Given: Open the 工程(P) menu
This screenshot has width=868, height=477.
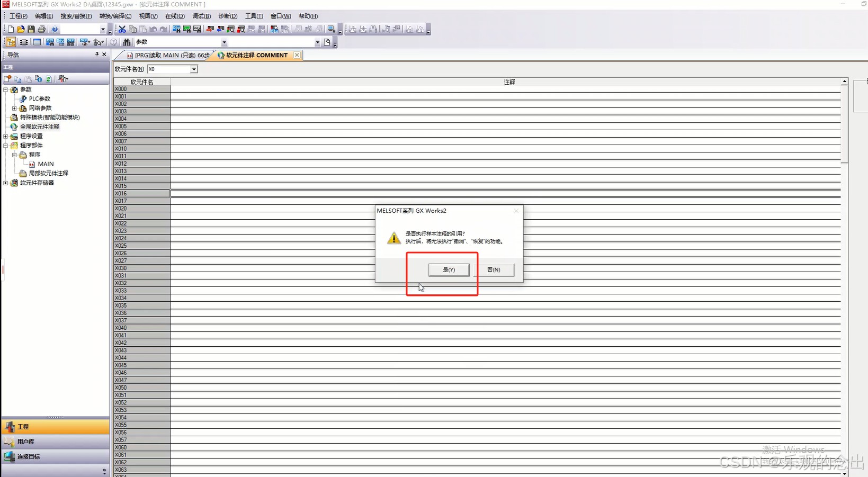Looking at the screenshot, I should pos(18,16).
